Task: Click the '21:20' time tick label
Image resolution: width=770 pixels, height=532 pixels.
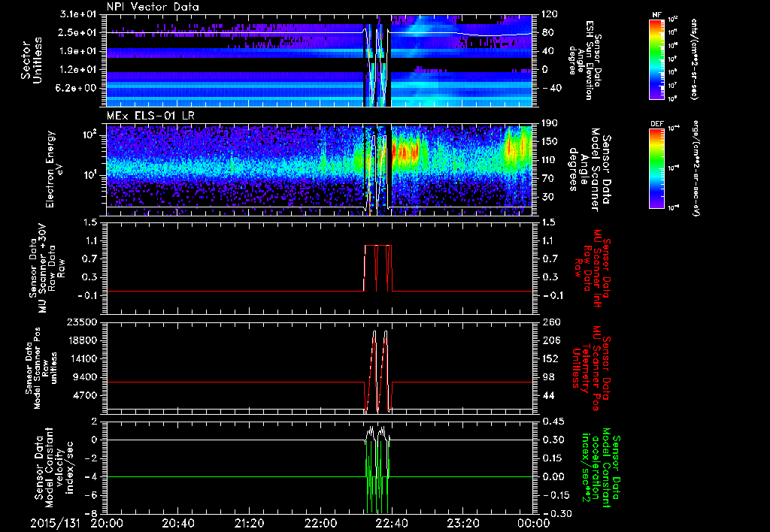Action: pos(249,523)
